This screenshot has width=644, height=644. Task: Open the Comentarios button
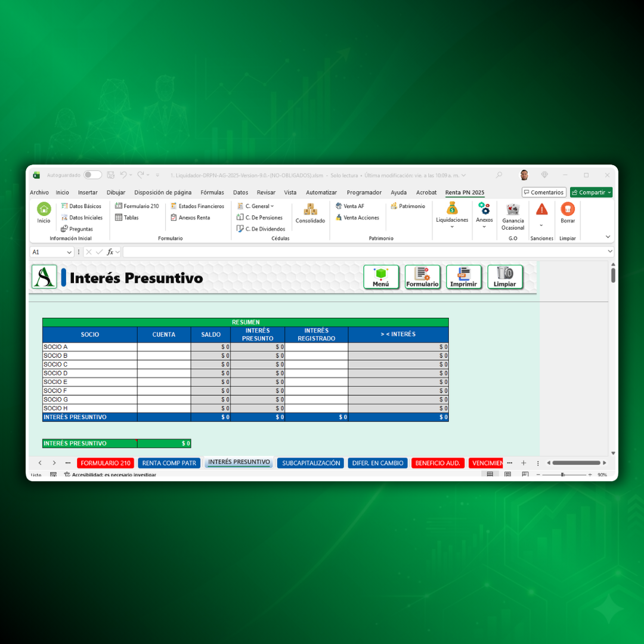click(544, 193)
